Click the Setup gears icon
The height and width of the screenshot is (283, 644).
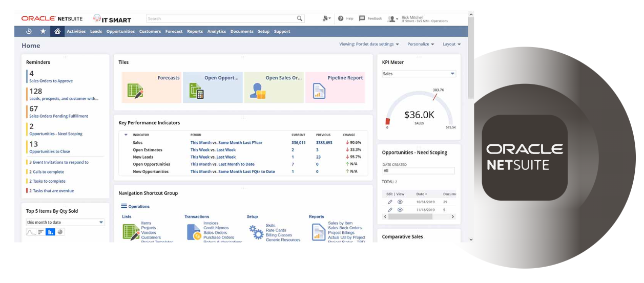(x=256, y=232)
